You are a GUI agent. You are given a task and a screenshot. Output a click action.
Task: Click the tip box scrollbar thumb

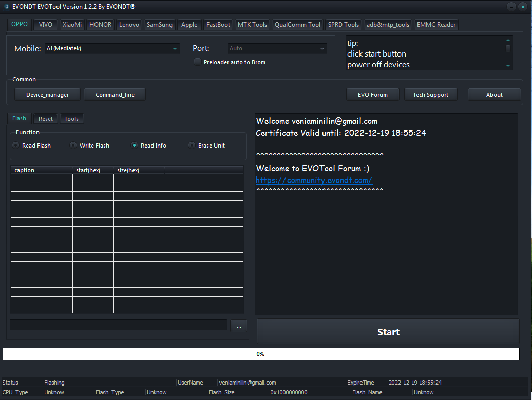[x=508, y=48]
